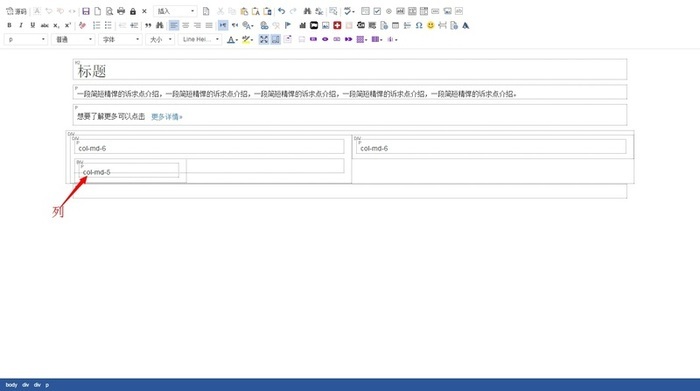Screen dimensions: 700x391
Task: Insert a radio button field
Action: click(389, 11)
